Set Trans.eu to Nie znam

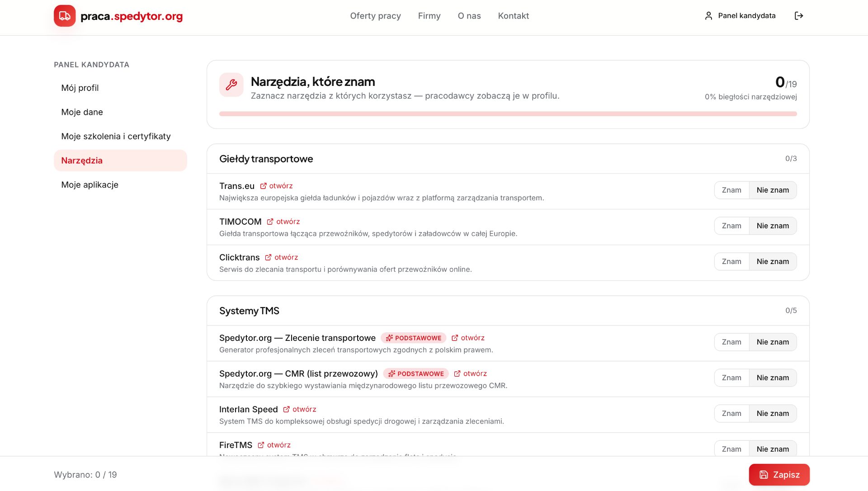point(773,190)
